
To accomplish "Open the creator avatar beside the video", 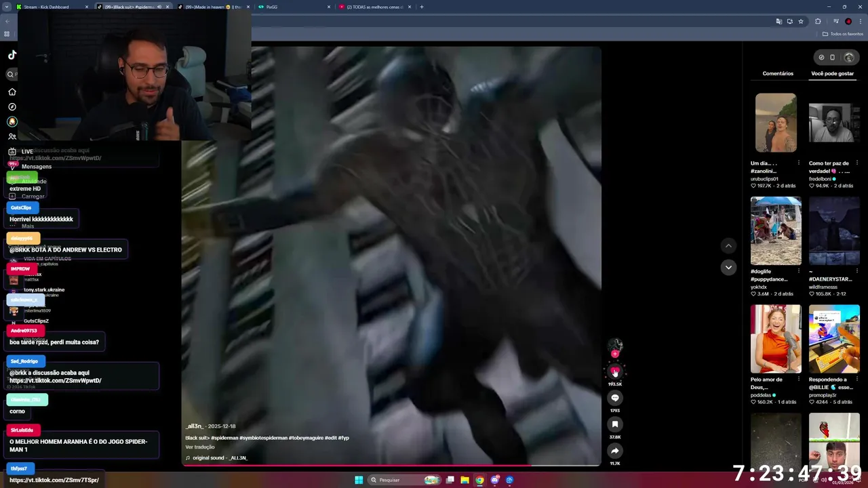I will tap(615, 345).
